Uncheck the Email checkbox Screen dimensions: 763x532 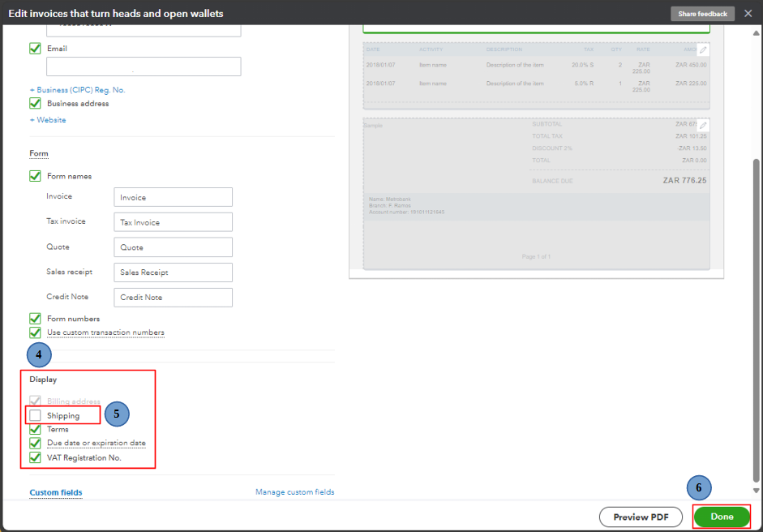click(35, 49)
